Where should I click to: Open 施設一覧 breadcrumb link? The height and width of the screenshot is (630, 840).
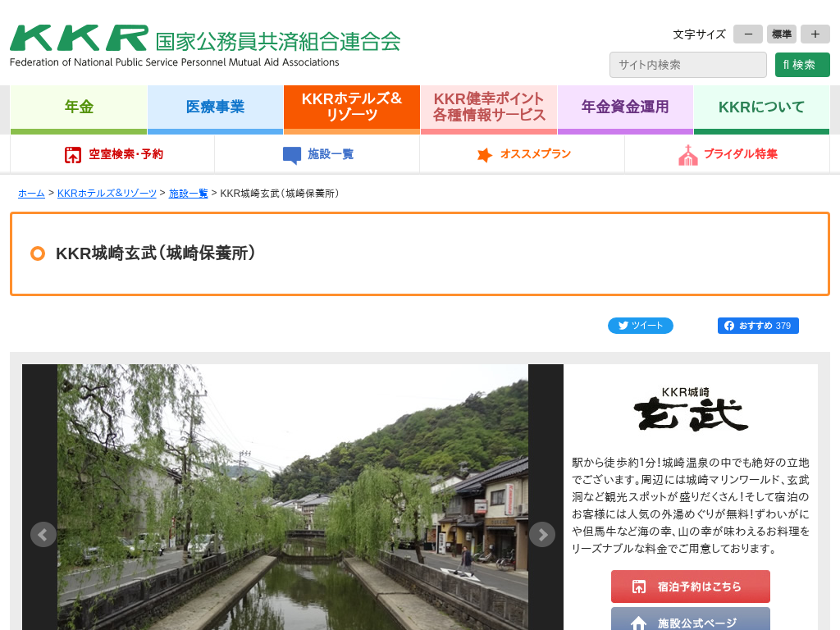coord(188,194)
